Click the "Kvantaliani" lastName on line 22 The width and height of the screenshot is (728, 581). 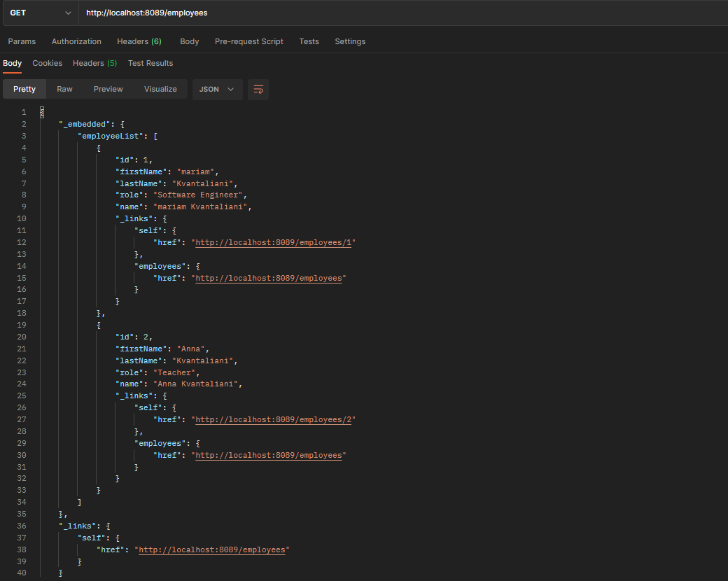click(202, 361)
